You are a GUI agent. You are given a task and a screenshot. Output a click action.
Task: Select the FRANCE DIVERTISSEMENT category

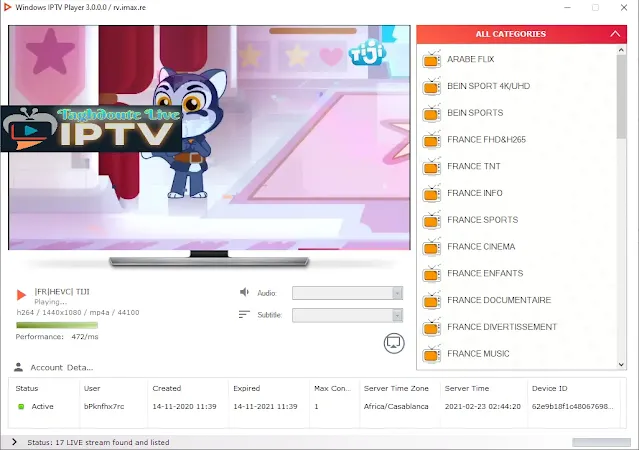click(x=502, y=327)
